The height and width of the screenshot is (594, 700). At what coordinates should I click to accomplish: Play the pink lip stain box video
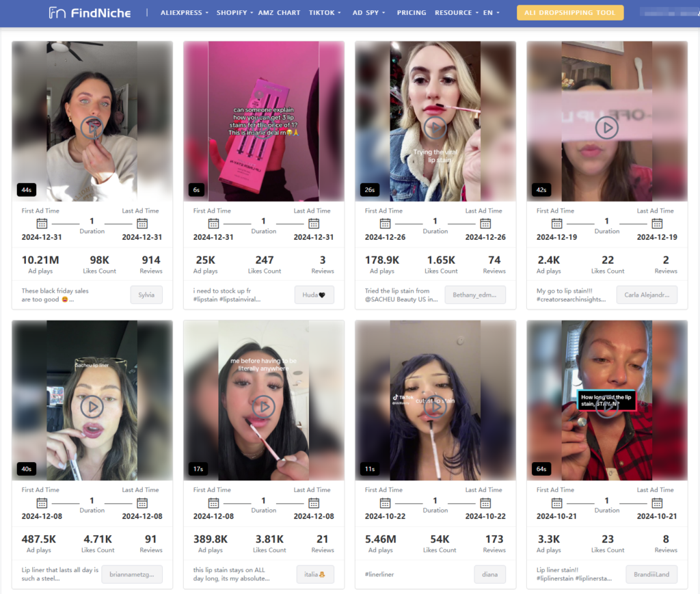(263, 127)
